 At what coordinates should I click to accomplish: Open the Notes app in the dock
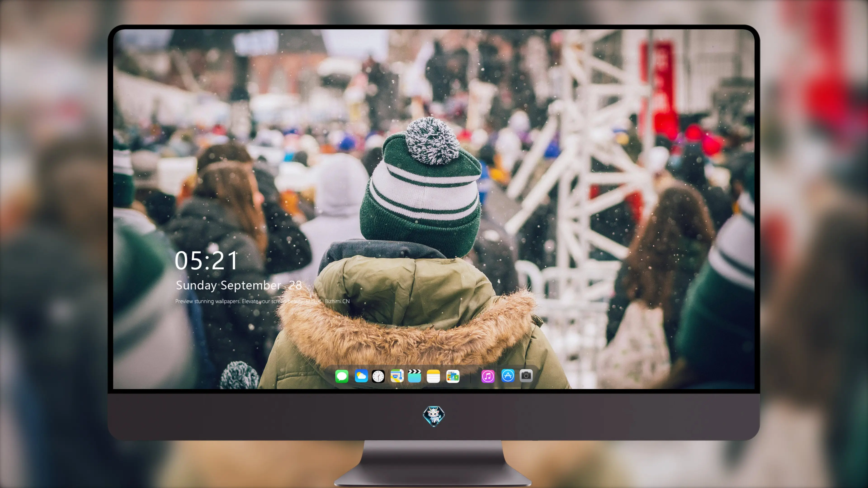[x=433, y=376]
